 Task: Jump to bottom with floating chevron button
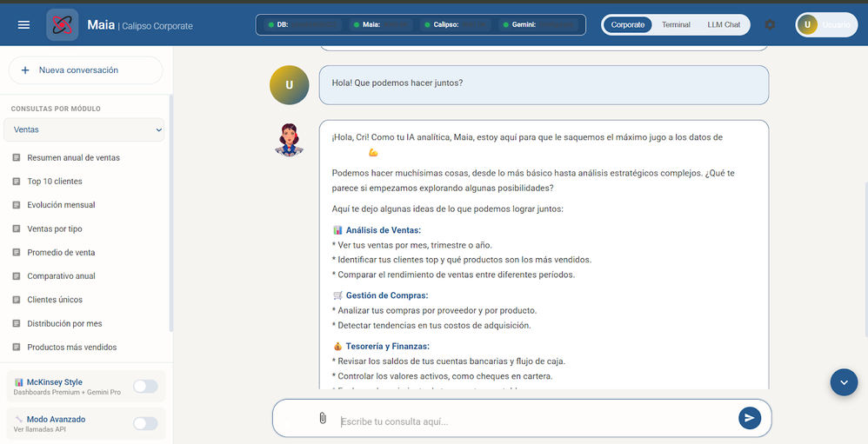click(844, 382)
